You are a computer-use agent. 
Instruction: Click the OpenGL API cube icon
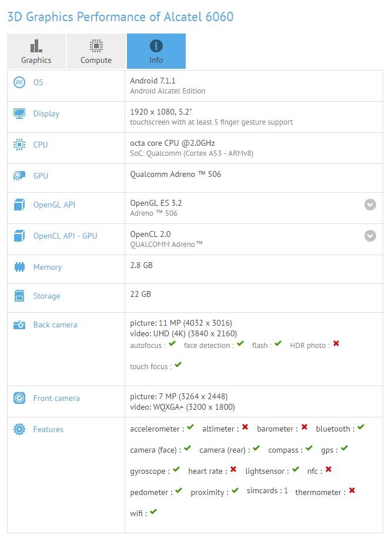pyautogui.click(x=19, y=205)
